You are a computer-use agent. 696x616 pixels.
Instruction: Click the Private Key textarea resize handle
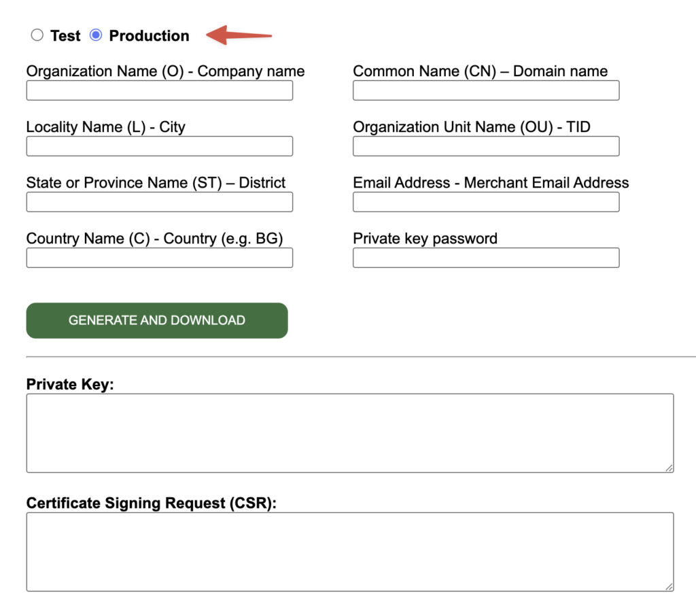coord(669,468)
